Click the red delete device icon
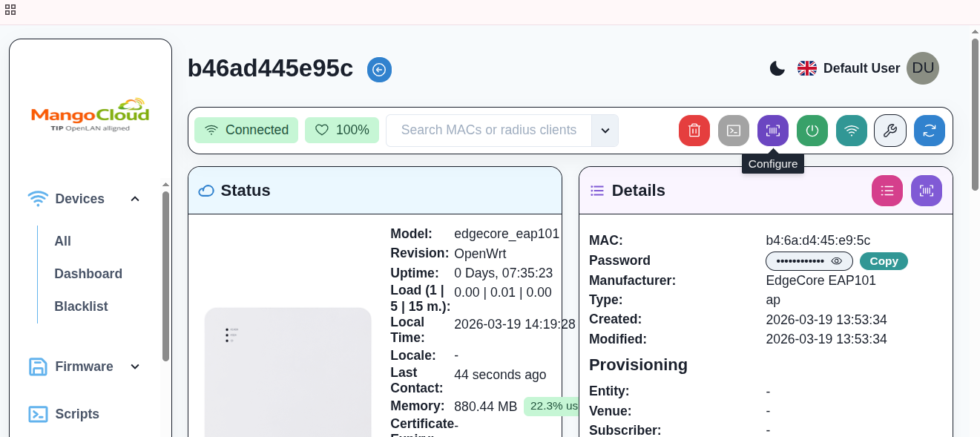 (x=694, y=131)
